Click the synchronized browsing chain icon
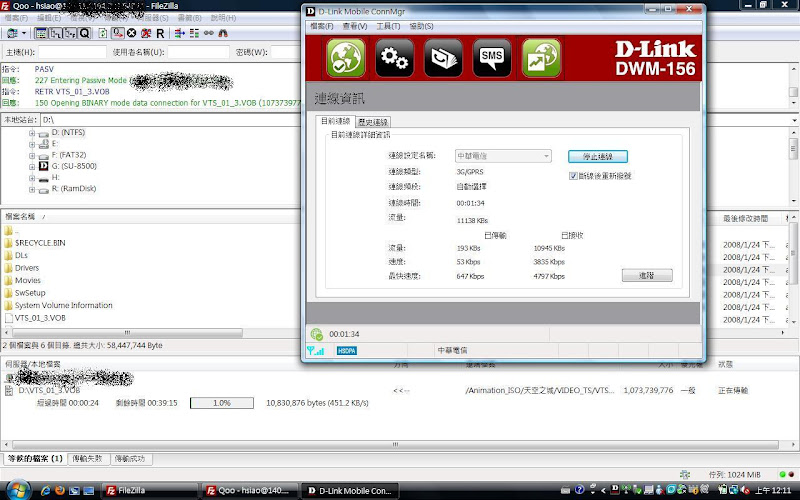800x500 pixels. click(209, 33)
